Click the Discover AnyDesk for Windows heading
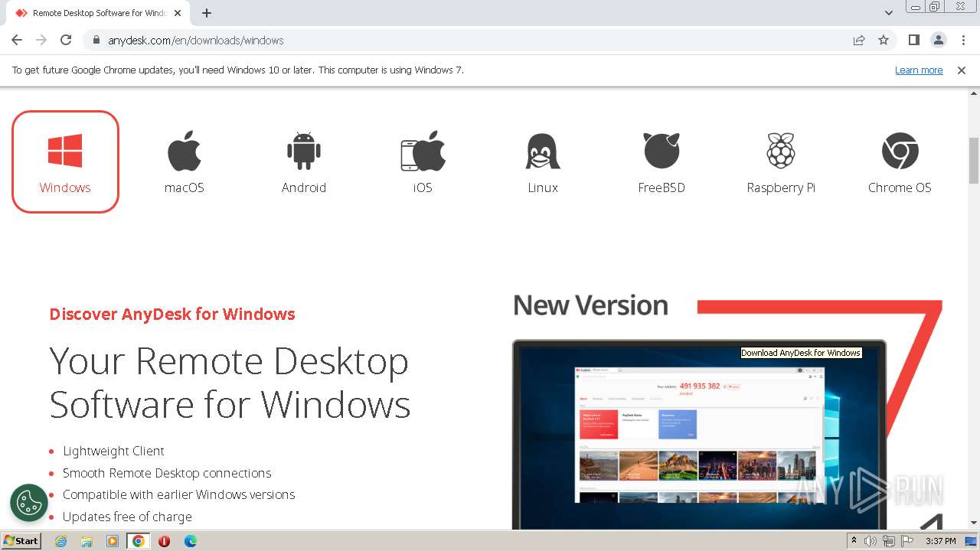980x551 pixels. [172, 314]
